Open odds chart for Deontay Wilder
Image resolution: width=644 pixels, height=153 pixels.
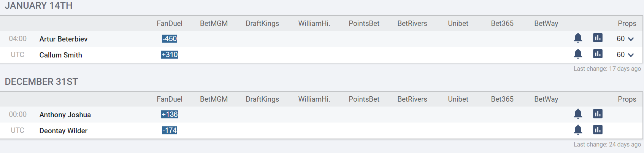598,130
